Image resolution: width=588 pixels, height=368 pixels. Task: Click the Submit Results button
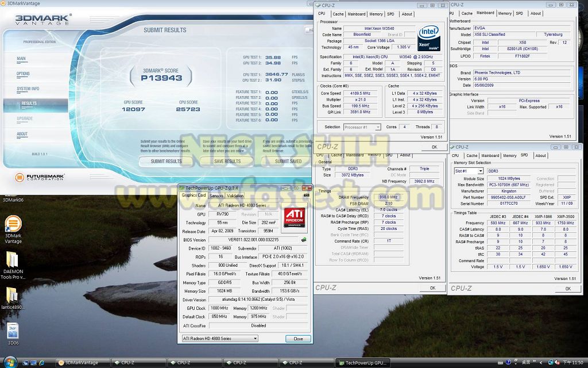[166, 162]
